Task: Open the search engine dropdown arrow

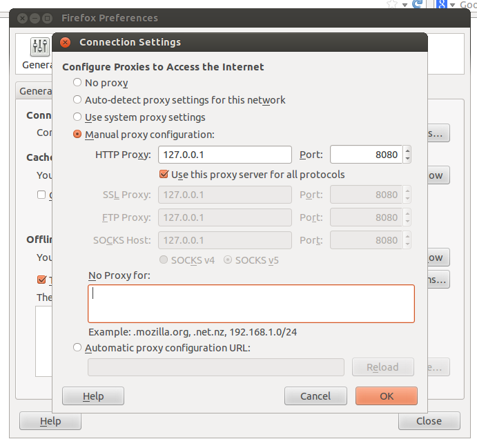Action: tap(452, 5)
